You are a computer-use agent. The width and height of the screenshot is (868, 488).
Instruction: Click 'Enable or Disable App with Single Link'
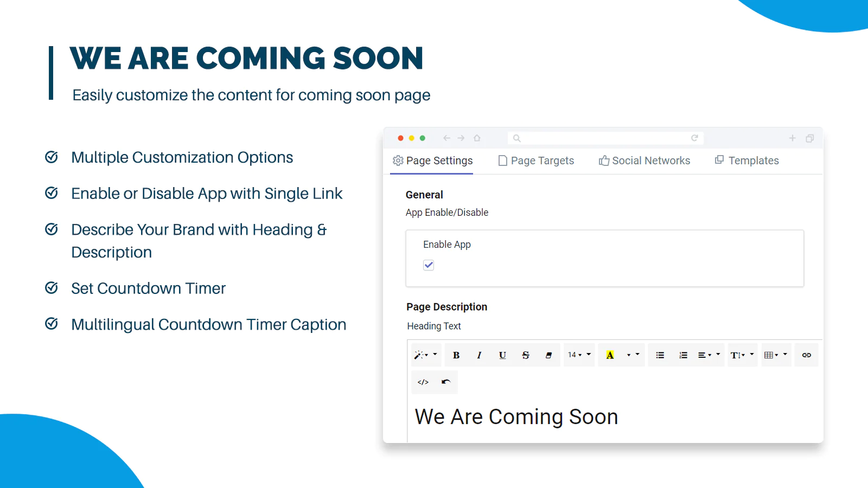[207, 194]
